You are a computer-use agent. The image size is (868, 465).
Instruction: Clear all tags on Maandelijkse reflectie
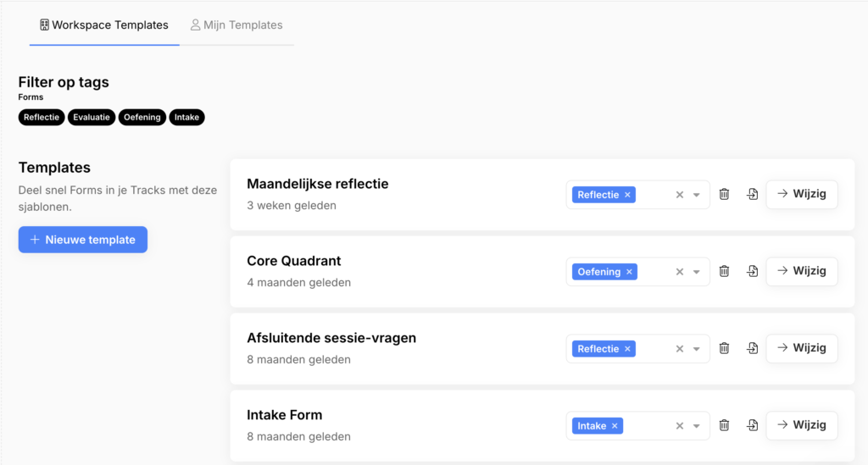click(679, 195)
